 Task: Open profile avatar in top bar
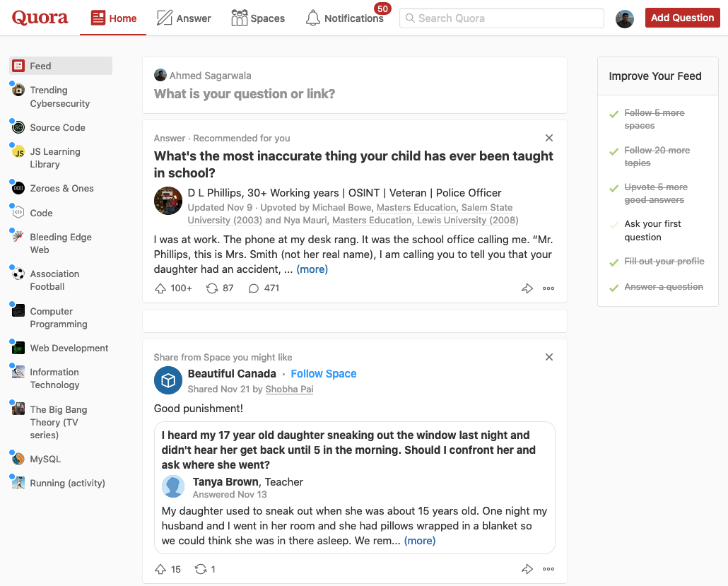coord(625,18)
